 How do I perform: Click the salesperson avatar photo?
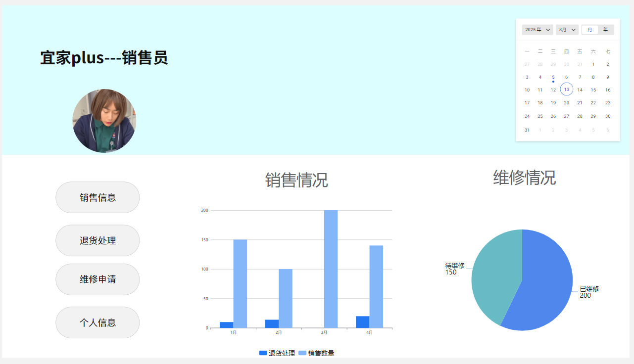104,121
